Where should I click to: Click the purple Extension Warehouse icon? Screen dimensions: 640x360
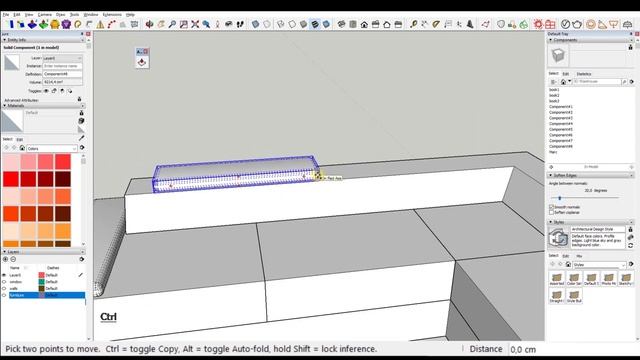(x=66, y=24)
